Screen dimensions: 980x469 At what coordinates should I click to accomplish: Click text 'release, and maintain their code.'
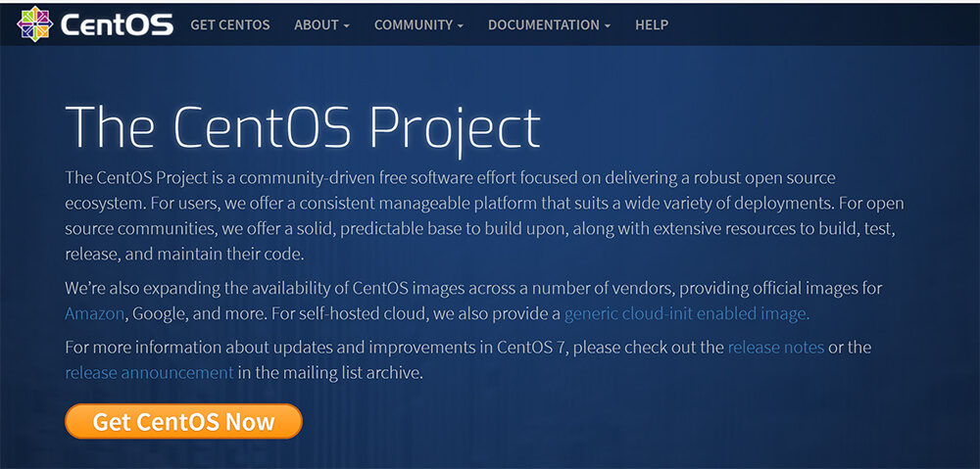coord(184,255)
